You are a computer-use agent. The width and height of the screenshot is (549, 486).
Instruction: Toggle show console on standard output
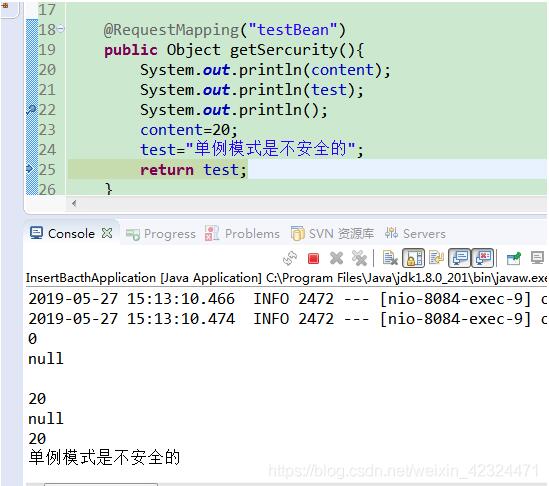pos(460,258)
